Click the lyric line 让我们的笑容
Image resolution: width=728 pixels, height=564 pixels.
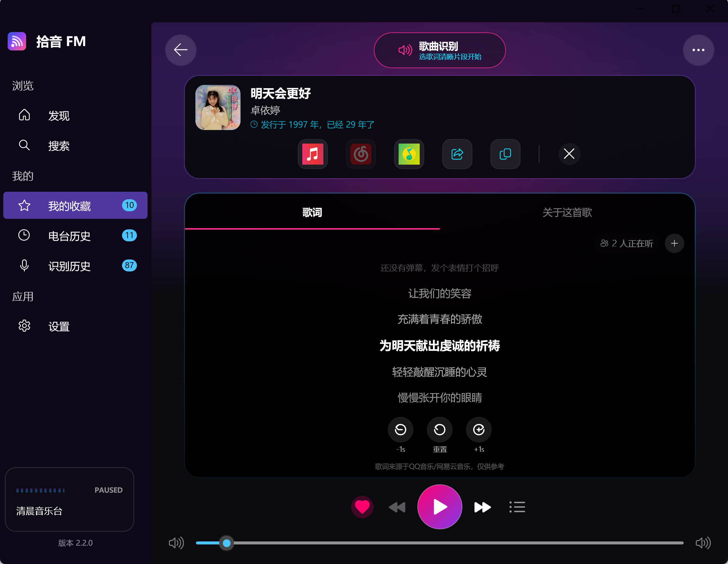(440, 293)
